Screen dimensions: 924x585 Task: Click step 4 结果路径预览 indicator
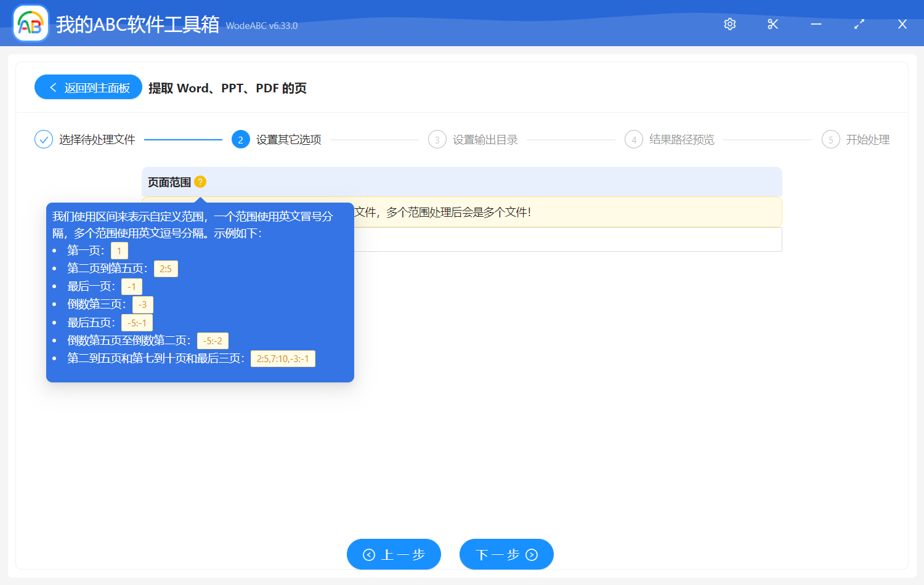pos(634,139)
